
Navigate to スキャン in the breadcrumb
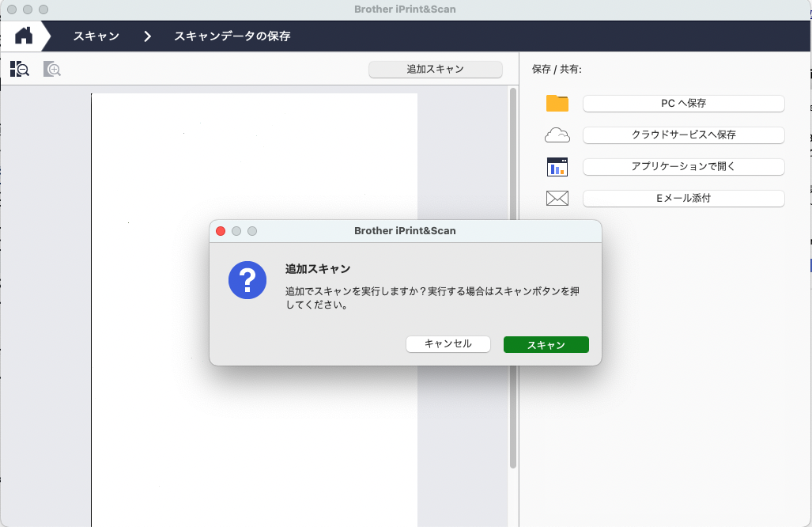(96, 36)
